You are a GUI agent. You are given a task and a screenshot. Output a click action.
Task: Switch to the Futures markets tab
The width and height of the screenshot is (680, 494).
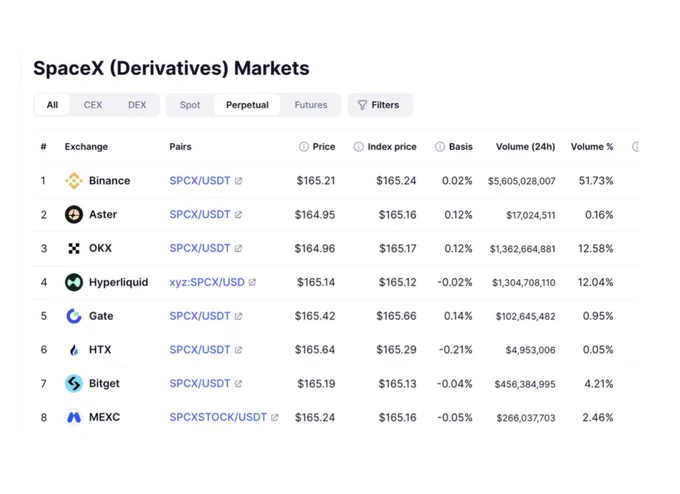tap(311, 105)
